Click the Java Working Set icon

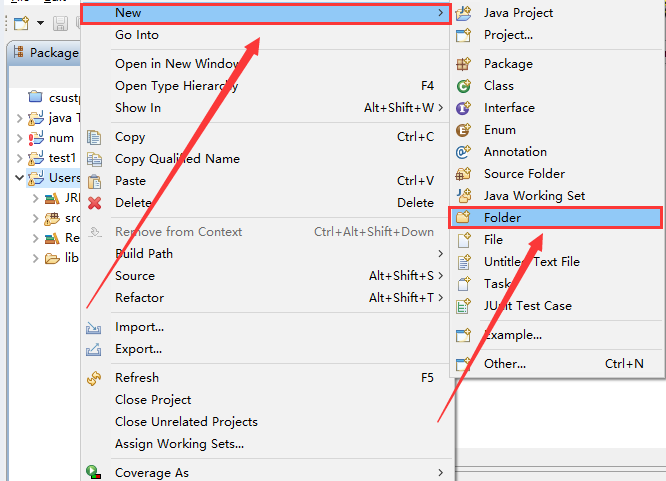click(463, 196)
